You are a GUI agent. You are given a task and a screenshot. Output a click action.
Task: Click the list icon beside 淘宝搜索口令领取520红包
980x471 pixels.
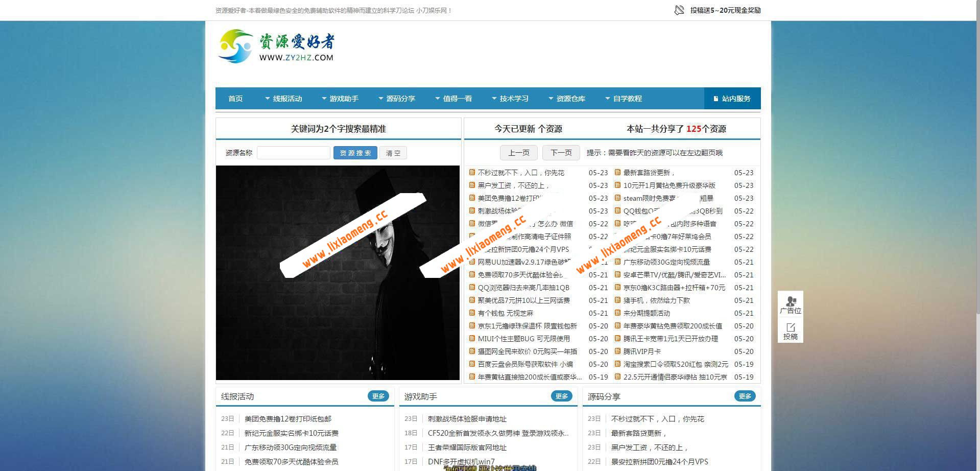(x=617, y=364)
